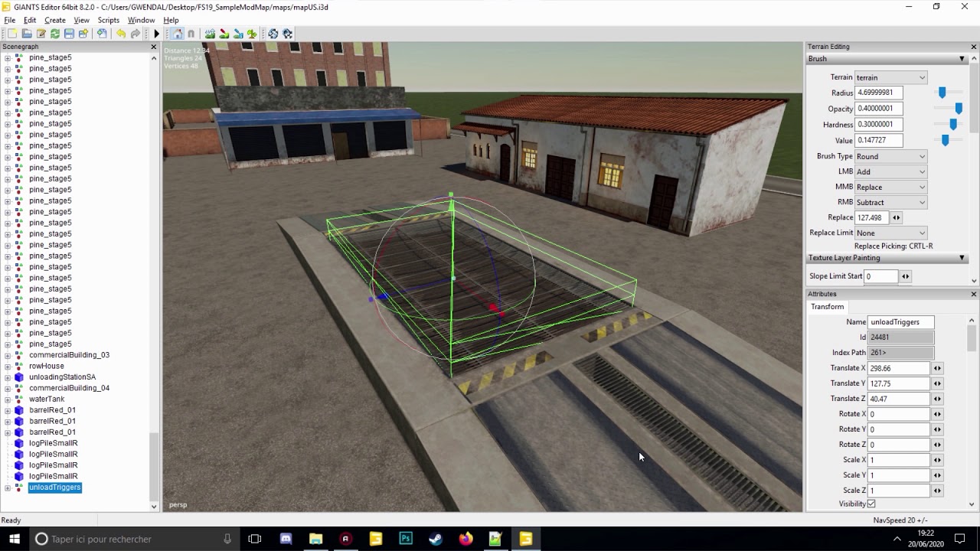980x551 pixels.
Task: Open the View menu
Action: point(81,20)
